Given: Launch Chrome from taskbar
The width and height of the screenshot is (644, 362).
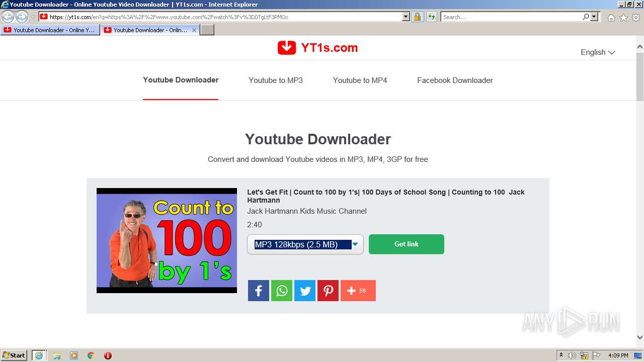Looking at the screenshot, I should pyautogui.click(x=91, y=355).
